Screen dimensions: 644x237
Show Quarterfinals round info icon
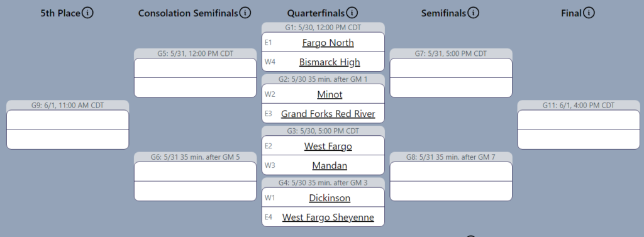coord(352,13)
